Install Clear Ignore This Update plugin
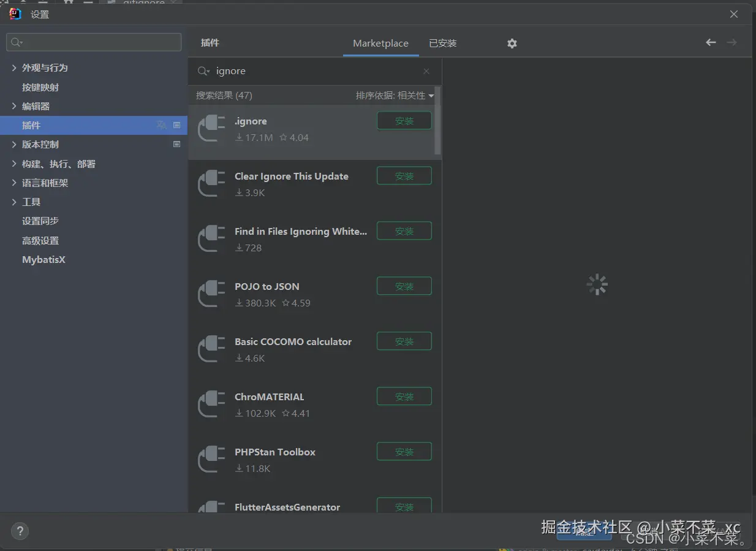Image resolution: width=756 pixels, height=551 pixels. point(404,176)
